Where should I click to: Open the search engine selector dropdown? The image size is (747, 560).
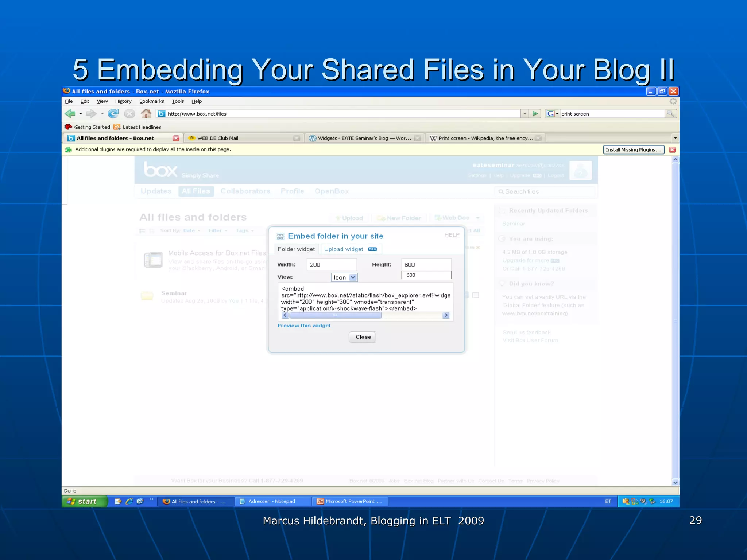pyautogui.click(x=557, y=114)
